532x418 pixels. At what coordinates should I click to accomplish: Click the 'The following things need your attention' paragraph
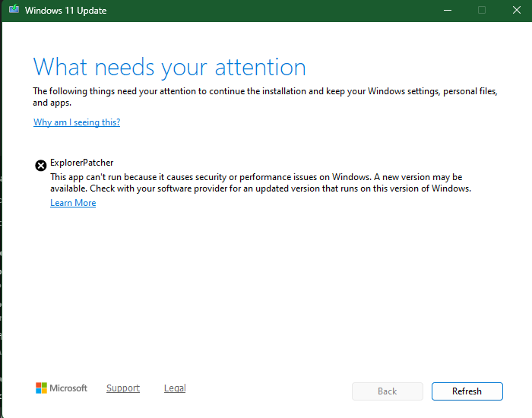click(x=265, y=97)
